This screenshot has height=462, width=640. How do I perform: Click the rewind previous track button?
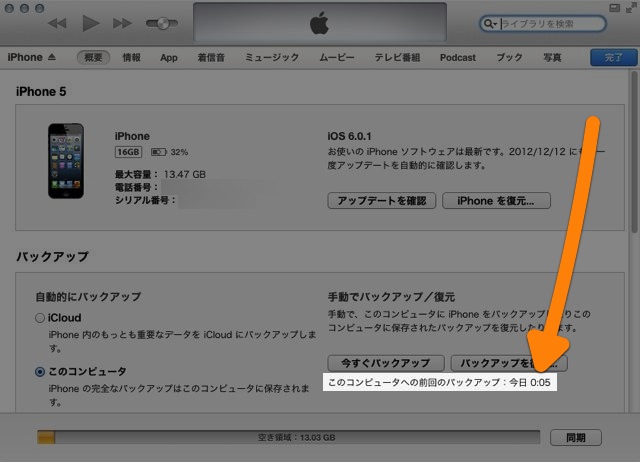click(x=57, y=23)
